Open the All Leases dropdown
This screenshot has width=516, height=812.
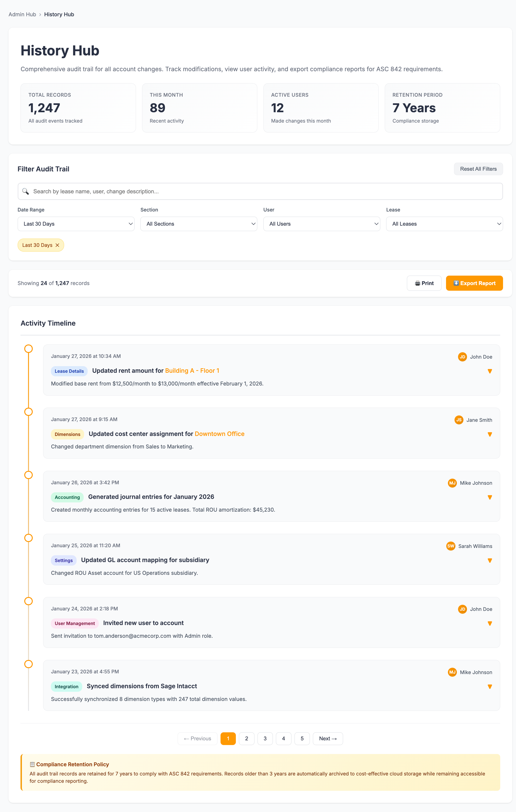pos(444,224)
